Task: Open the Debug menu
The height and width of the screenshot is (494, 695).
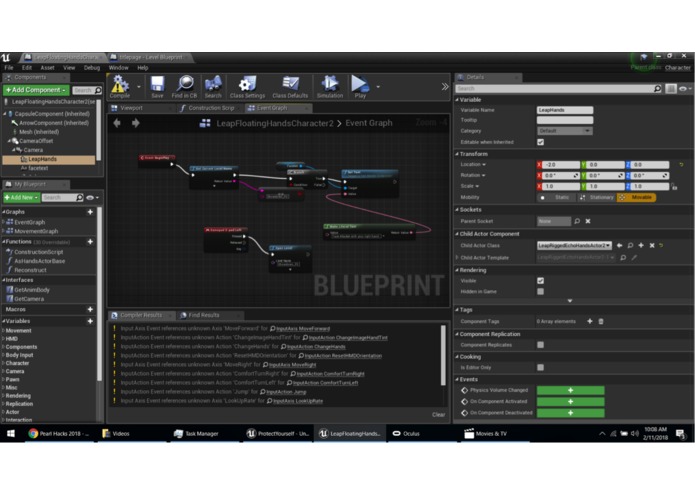Action: point(92,68)
